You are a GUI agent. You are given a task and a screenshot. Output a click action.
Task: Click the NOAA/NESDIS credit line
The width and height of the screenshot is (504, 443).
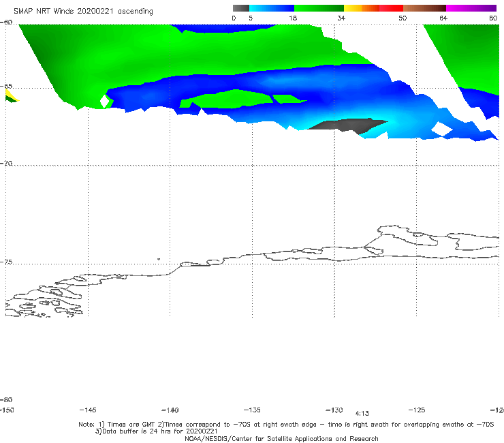point(281,438)
